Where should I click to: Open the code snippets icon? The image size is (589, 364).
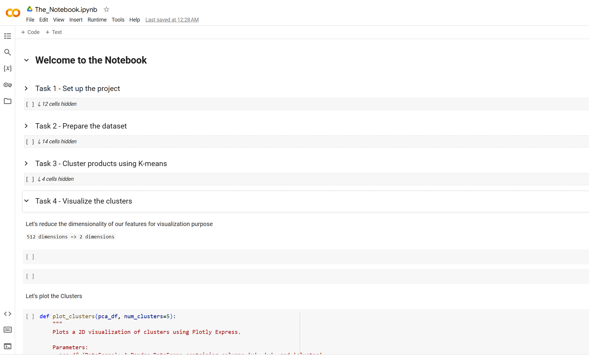(x=8, y=314)
